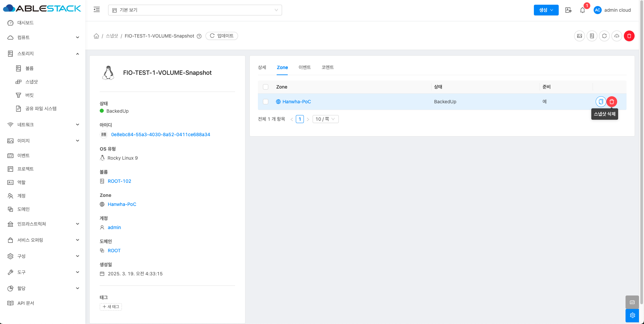Click the cloud download icon in header
Screen dimensions: 644x324
[617, 36]
